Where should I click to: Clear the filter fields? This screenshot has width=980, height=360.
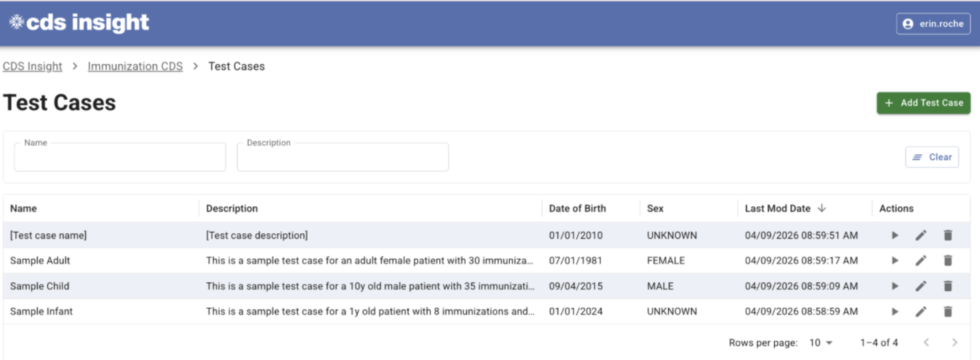point(932,157)
